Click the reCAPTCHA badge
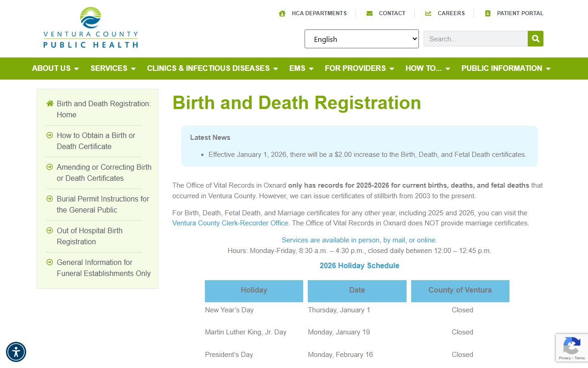 pyautogui.click(x=572, y=347)
